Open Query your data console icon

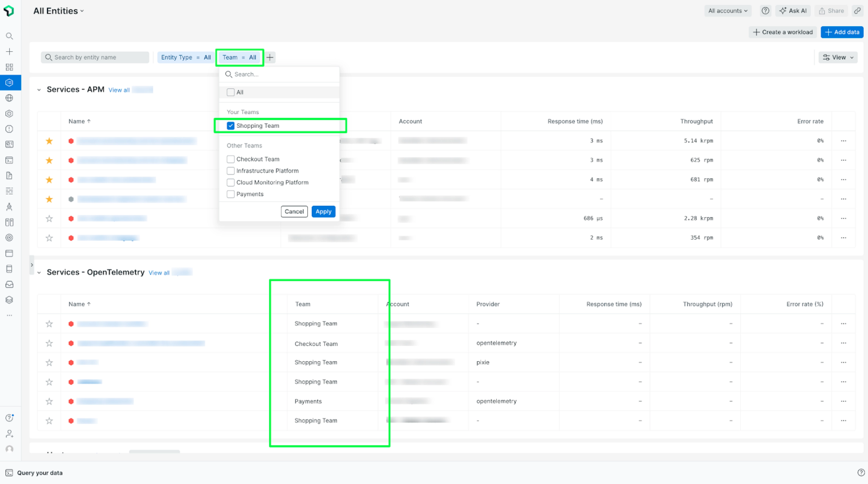coord(9,473)
